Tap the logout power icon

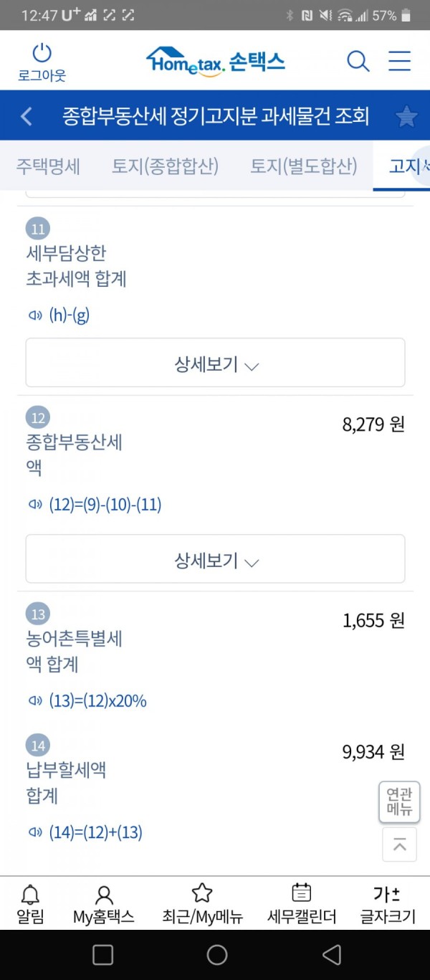click(42, 53)
